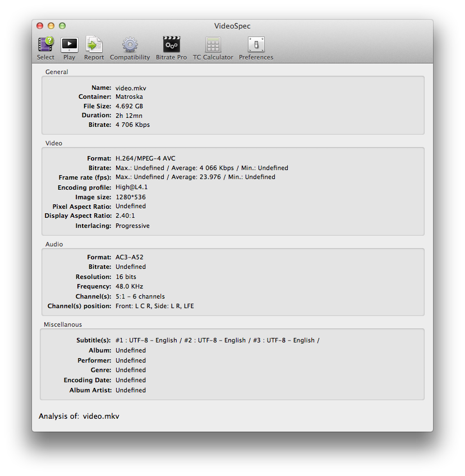Viewport: 465px width, 476px height.
Task: Click the "Analysis of: video.mkv" status text
Action: [79, 417]
